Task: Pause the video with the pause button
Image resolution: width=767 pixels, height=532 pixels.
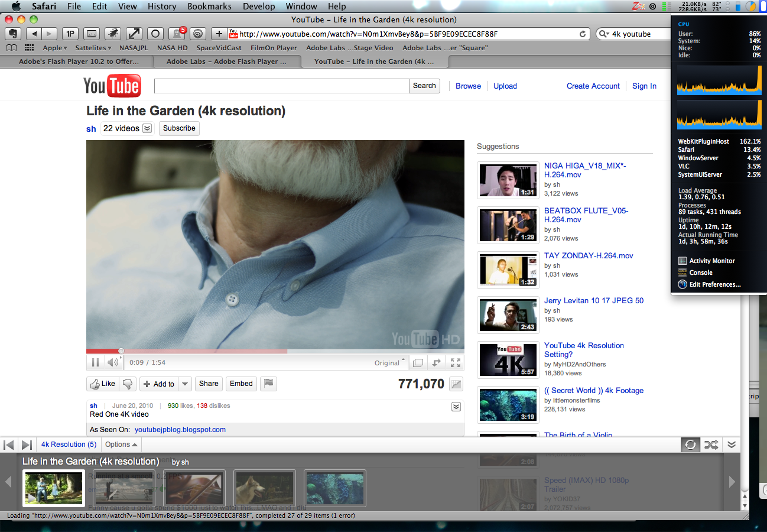Action: pos(95,362)
